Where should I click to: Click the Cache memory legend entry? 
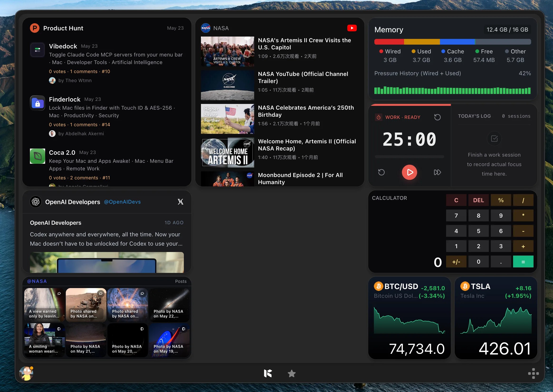tap(453, 56)
